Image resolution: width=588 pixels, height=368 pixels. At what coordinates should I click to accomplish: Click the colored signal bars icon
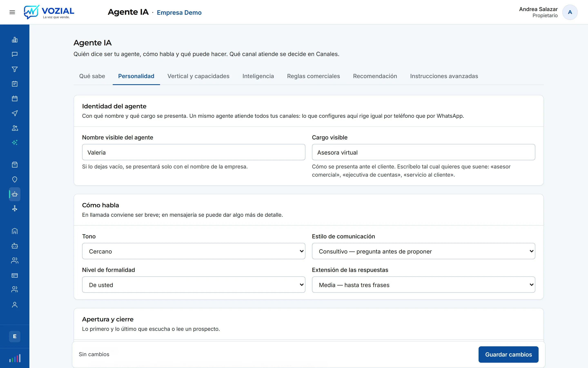14,358
